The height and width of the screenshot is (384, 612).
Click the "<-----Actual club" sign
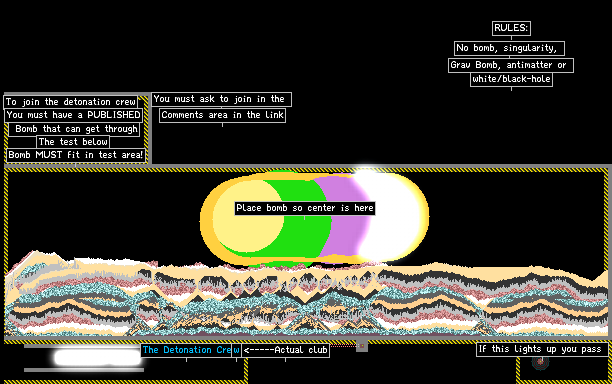point(286,350)
